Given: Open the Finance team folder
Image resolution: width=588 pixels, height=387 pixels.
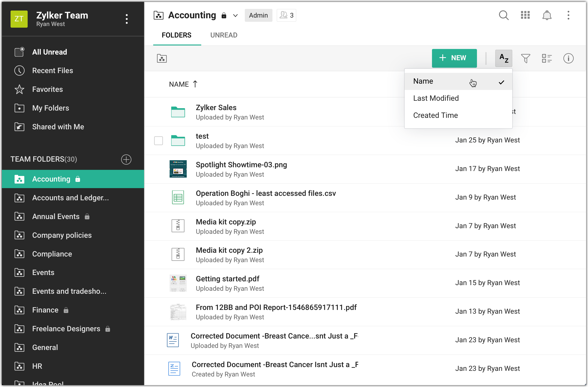Looking at the screenshot, I should [45, 310].
